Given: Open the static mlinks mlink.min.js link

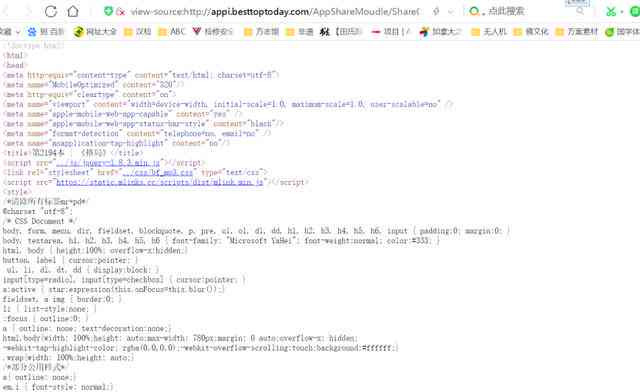Looking at the screenshot, I should point(160,182).
